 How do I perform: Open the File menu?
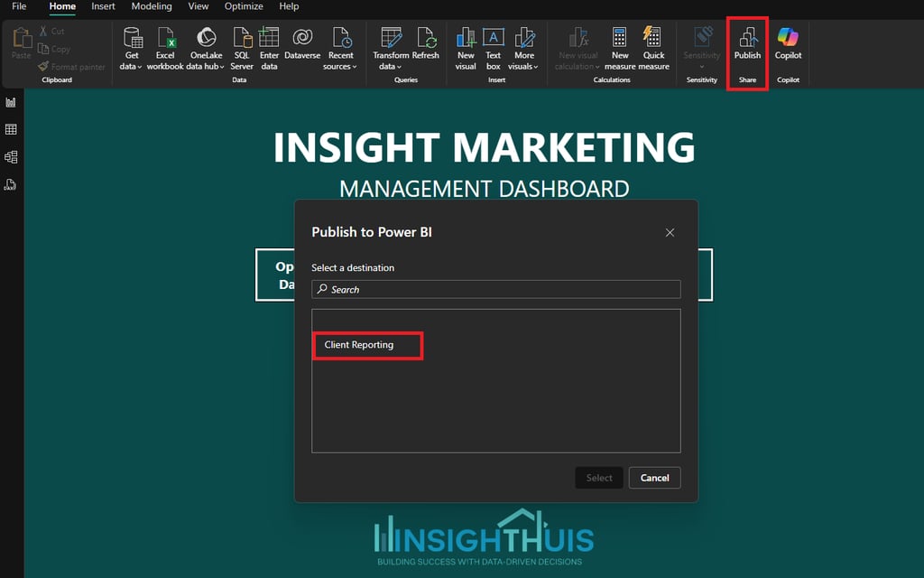click(x=19, y=6)
